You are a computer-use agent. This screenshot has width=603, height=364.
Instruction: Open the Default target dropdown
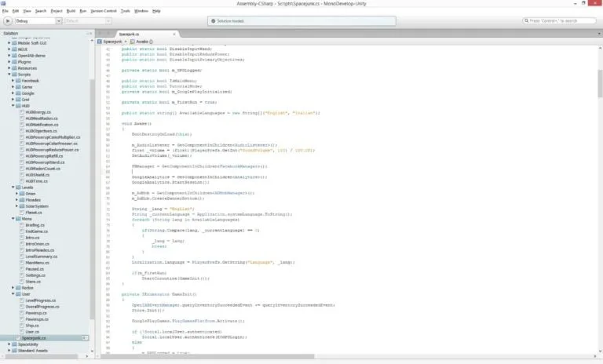(88, 20)
